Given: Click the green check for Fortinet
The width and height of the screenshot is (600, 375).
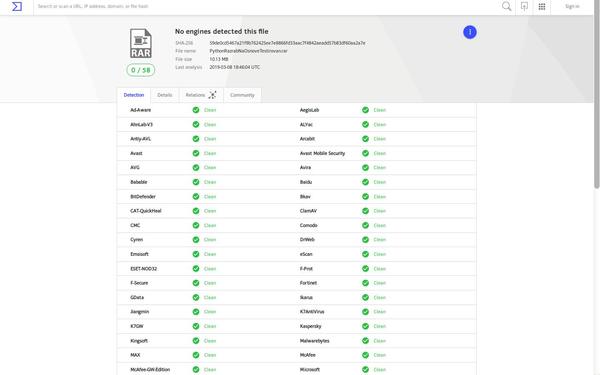Looking at the screenshot, I should 365,283.
